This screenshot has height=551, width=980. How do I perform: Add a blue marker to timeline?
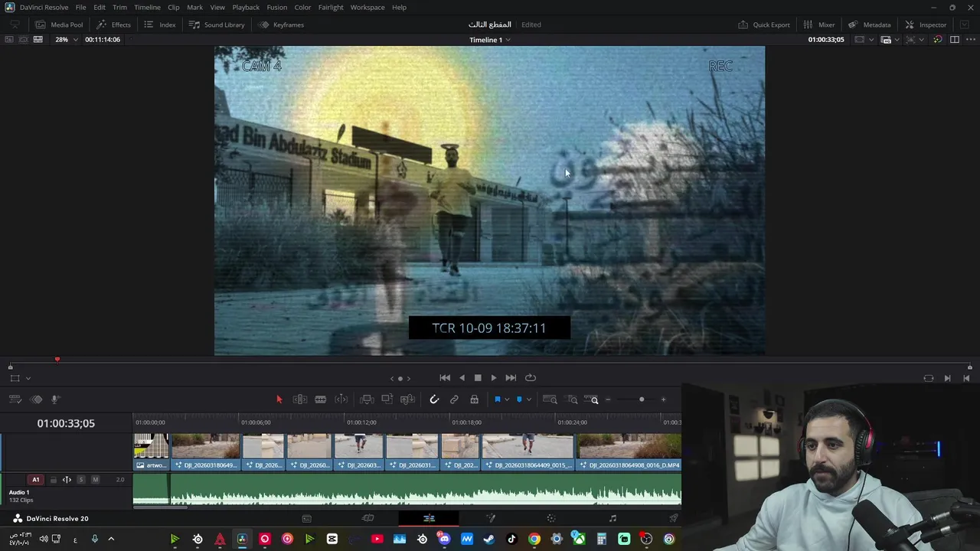519,399
